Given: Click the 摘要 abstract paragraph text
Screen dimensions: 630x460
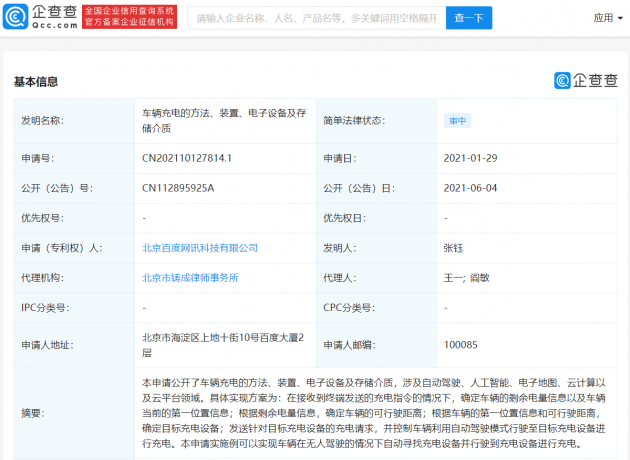Looking at the screenshot, I should (375, 412).
